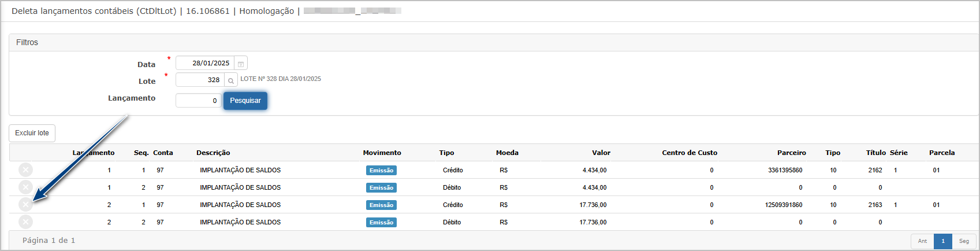
Task: Delete row lançamento 1 seq 1 with X icon
Action: click(25, 169)
